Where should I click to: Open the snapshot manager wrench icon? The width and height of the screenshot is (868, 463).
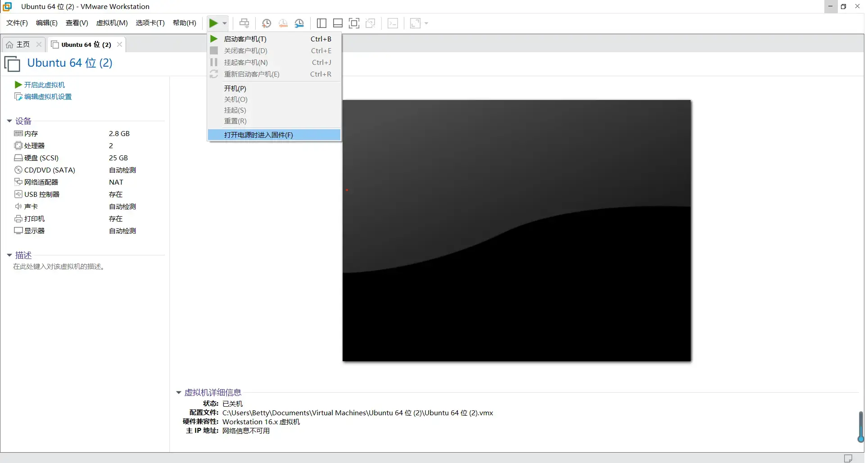click(299, 23)
